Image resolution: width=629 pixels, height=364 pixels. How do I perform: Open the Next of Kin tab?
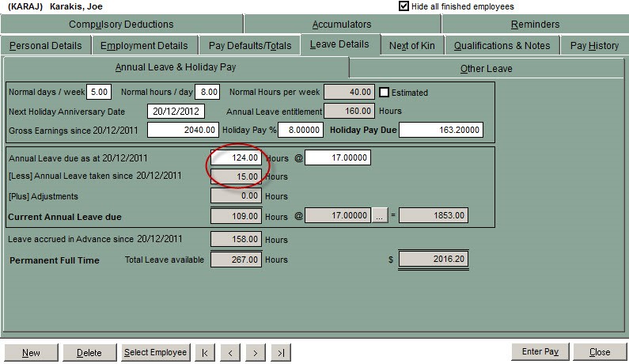[411, 46]
